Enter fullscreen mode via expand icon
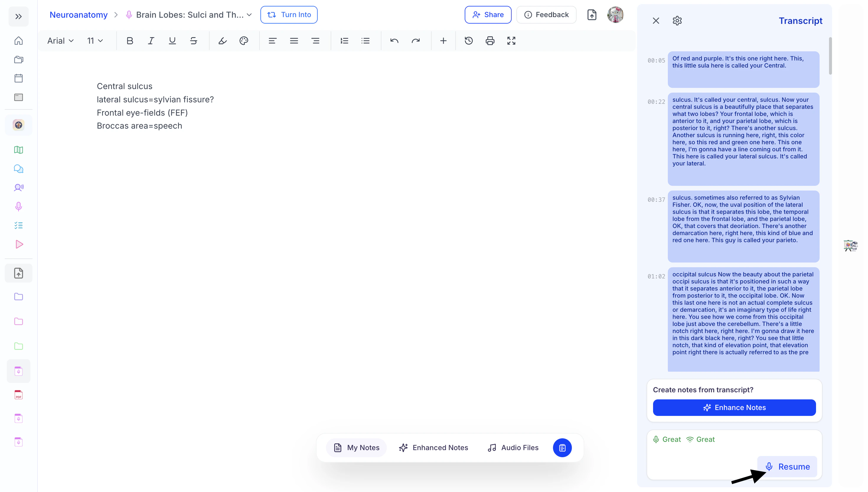The height and width of the screenshot is (492, 868). 511,41
